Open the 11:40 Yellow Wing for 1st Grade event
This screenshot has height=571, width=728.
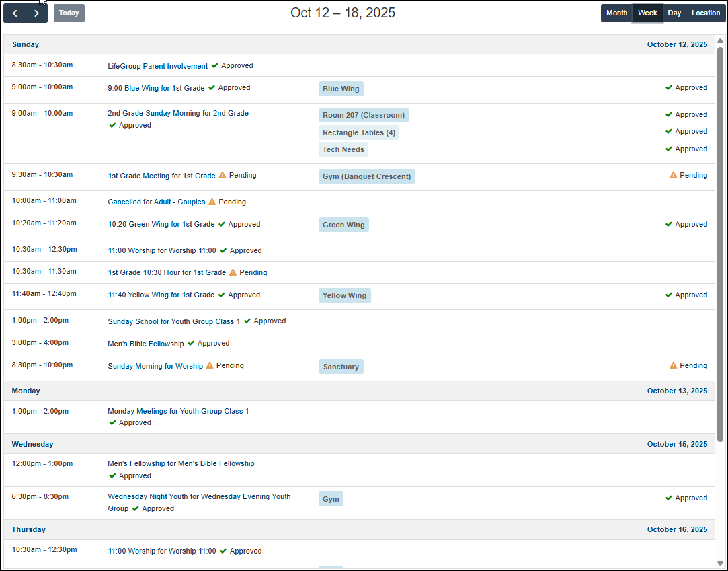click(161, 295)
